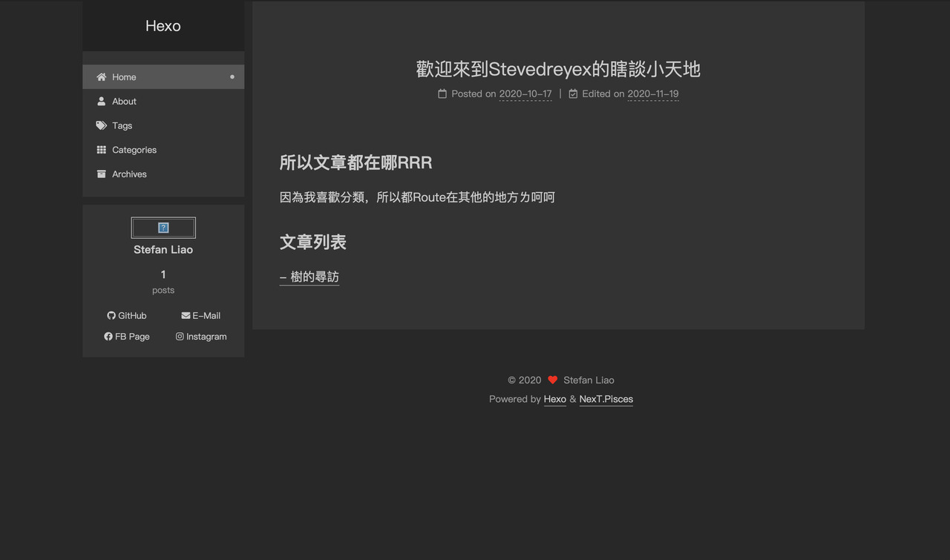Click the About person icon

pos(102,102)
